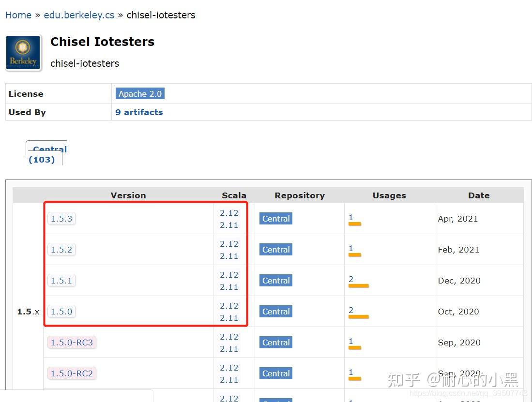
Task: Select Scala 2.12 for version 1.5.2
Action: coord(229,244)
